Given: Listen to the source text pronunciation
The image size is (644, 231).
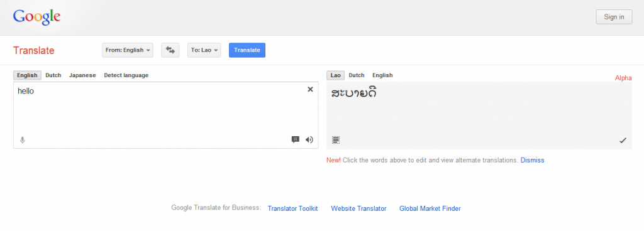Looking at the screenshot, I should coord(309,139).
